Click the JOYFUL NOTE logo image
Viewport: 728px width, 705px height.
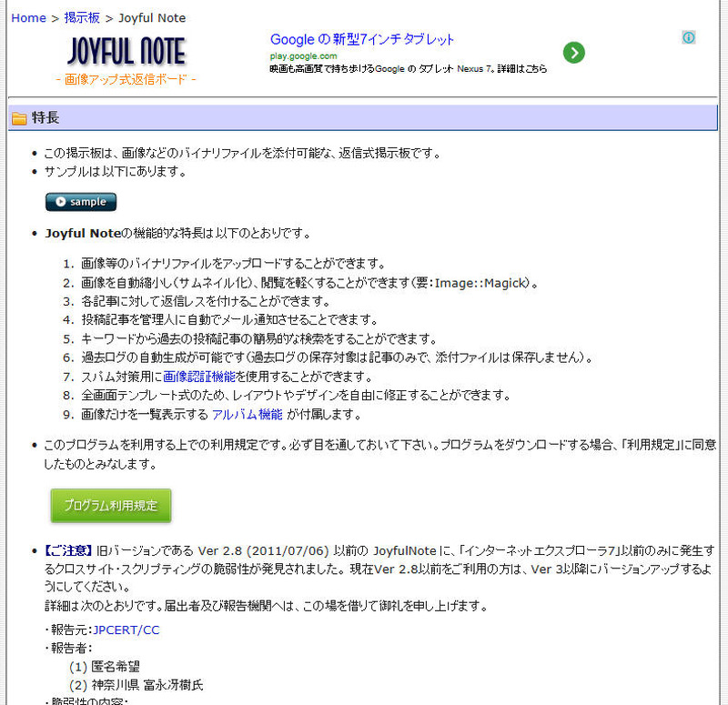(126, 51)
